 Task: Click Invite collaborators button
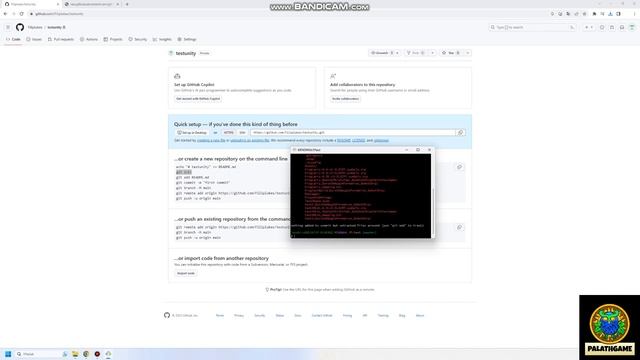click(x=345, y=99)
